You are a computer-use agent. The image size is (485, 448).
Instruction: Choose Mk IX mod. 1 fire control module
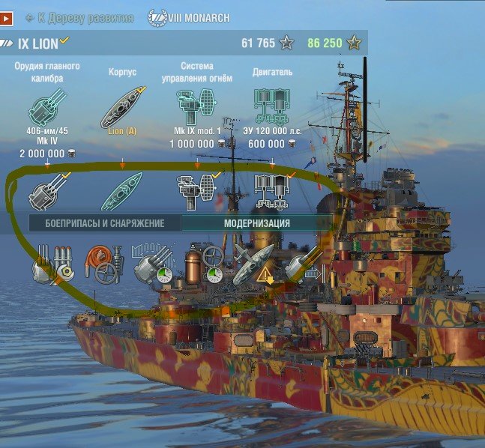point(196,106)
